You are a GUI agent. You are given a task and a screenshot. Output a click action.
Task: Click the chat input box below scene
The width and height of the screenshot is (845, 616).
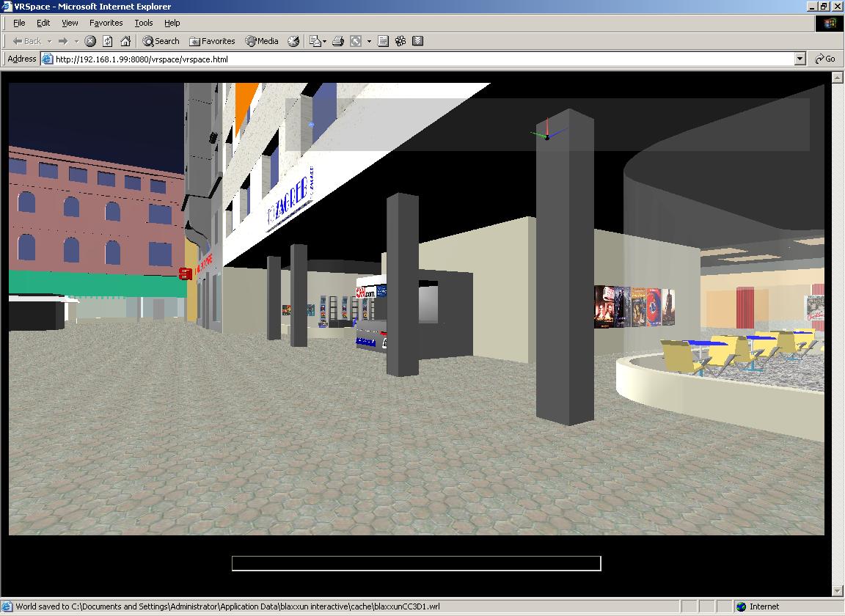coord(416,563)
